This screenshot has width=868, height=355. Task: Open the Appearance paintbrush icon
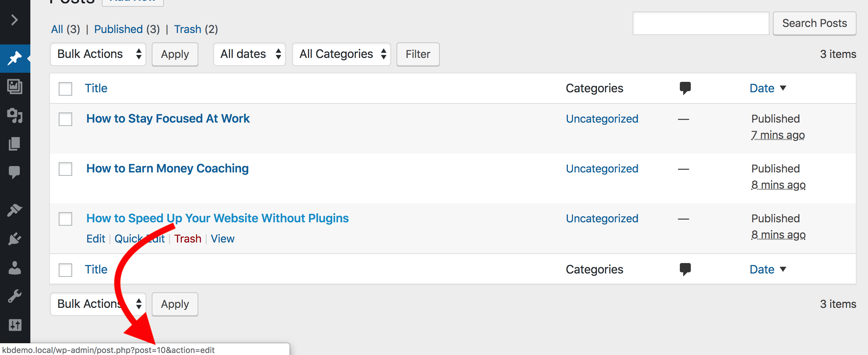click(x=15, y=209)
